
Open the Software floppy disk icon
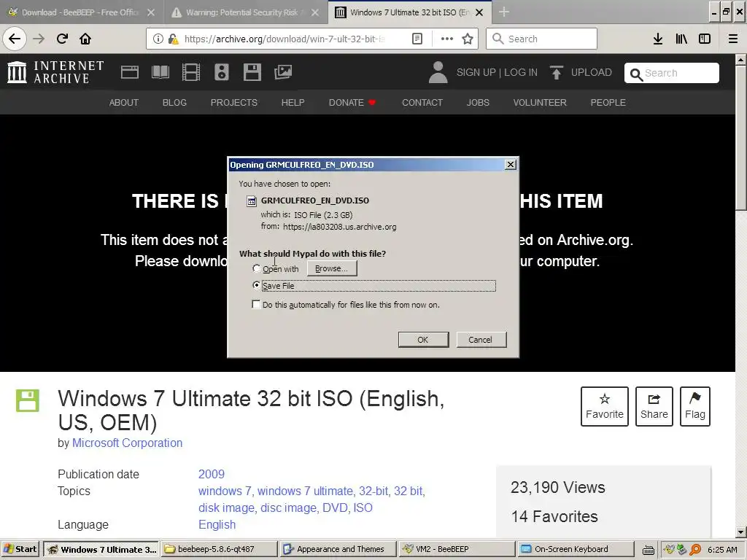pos(252,72)
